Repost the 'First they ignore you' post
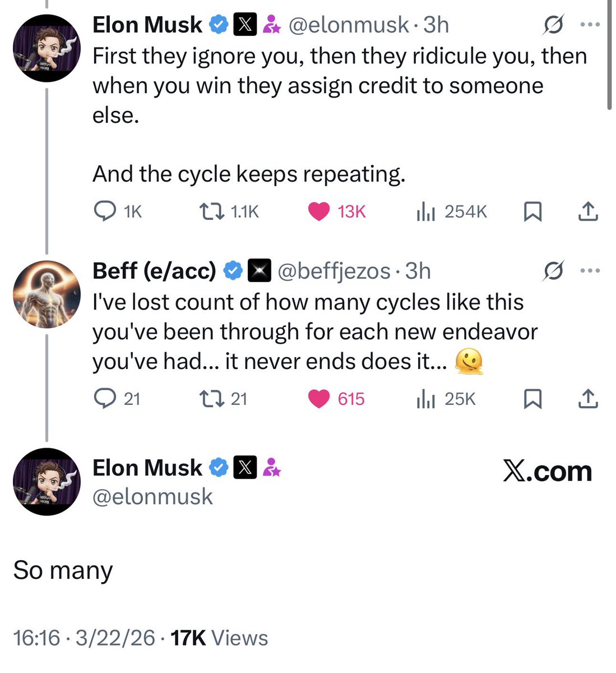Screen dimensions: 616x673 tap(210, 211)
